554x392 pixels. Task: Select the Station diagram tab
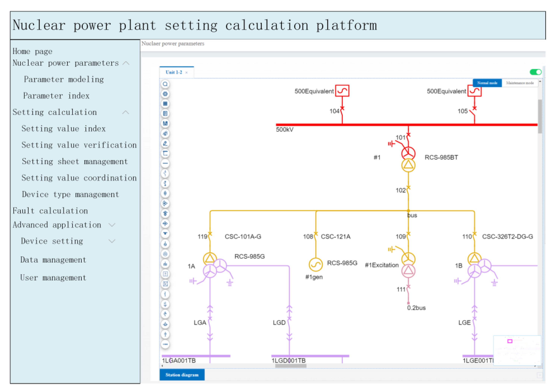[182, 375]
